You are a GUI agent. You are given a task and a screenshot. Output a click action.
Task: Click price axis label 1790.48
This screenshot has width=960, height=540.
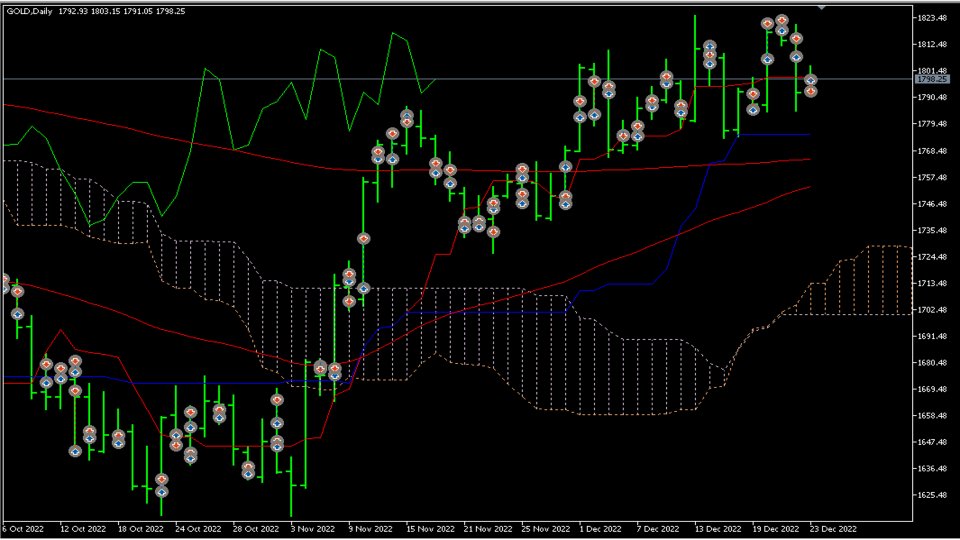pos(932,98)
